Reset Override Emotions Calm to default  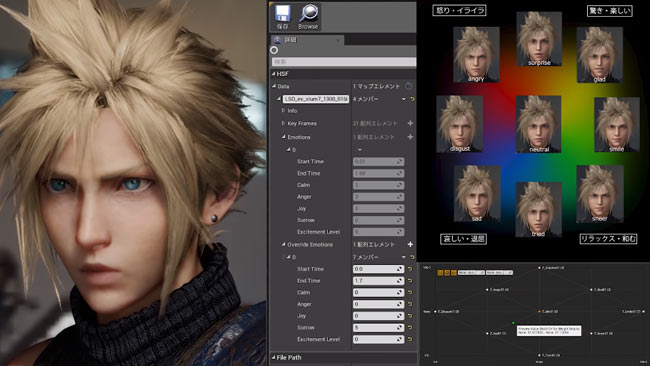[x=410, y=292]
